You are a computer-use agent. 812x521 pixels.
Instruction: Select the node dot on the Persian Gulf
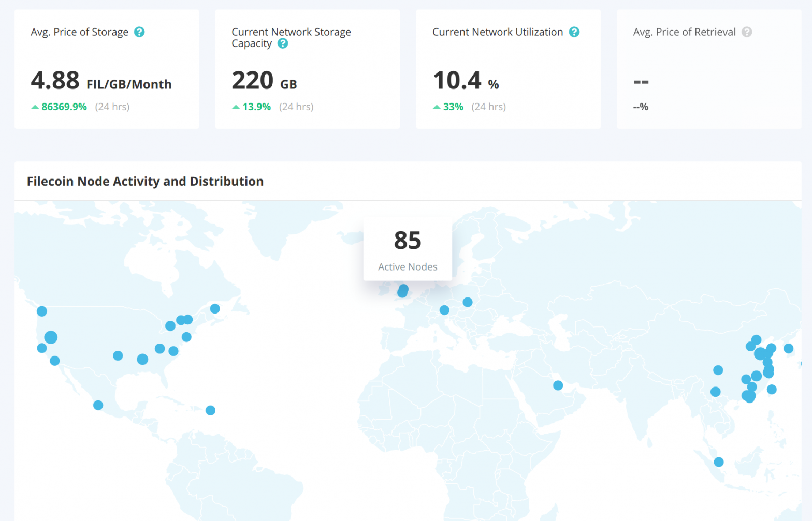click(x=558, y=385)
